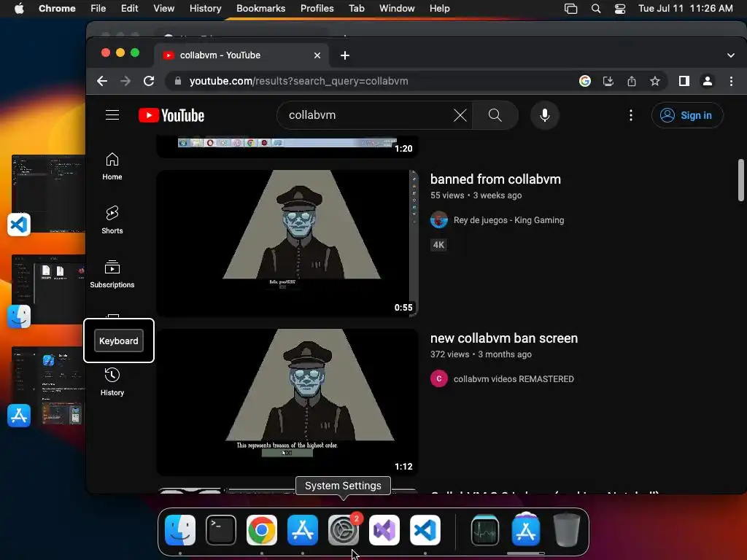Open the YouTube hamburger guide menu
The image size is (747, 560).
click(x=112, y=114)
